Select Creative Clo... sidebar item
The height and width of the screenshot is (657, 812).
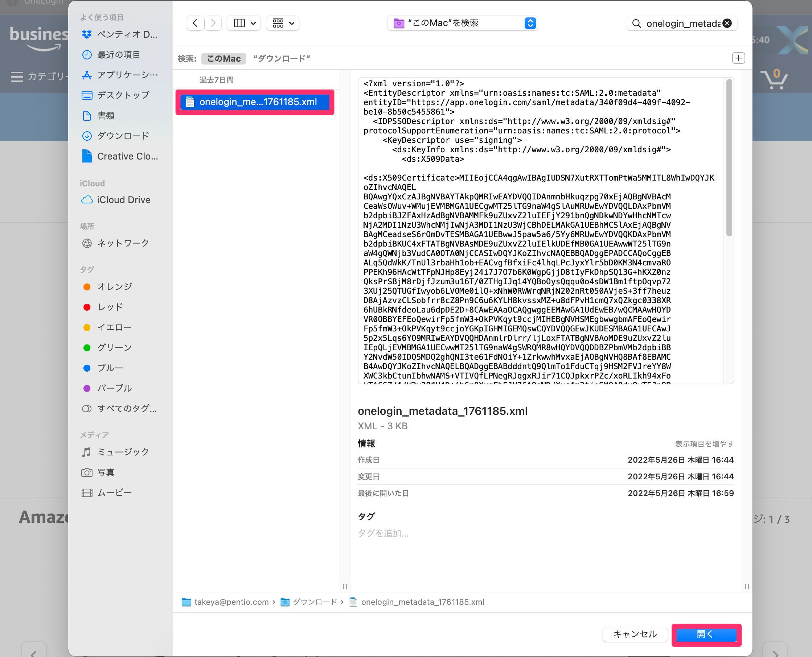120,156
